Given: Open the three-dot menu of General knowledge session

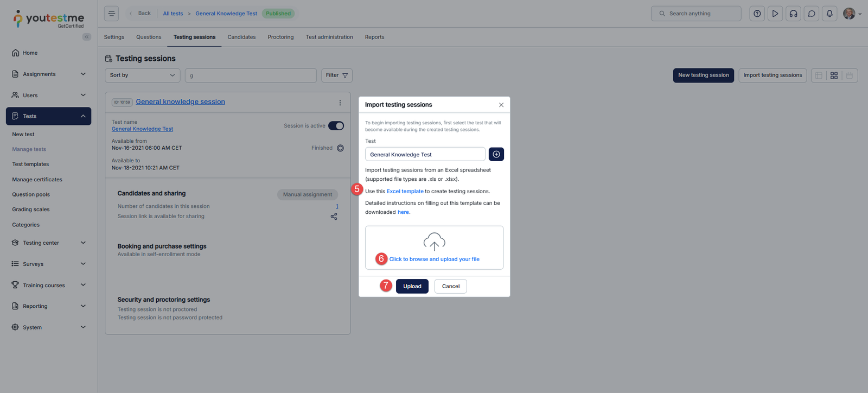Looking at the screenshot, I should tap(340, 103).
